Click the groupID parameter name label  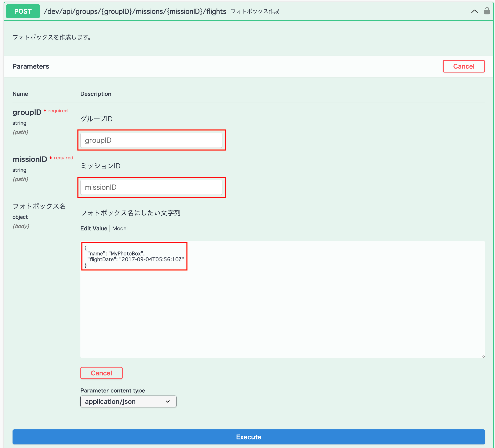27,112
